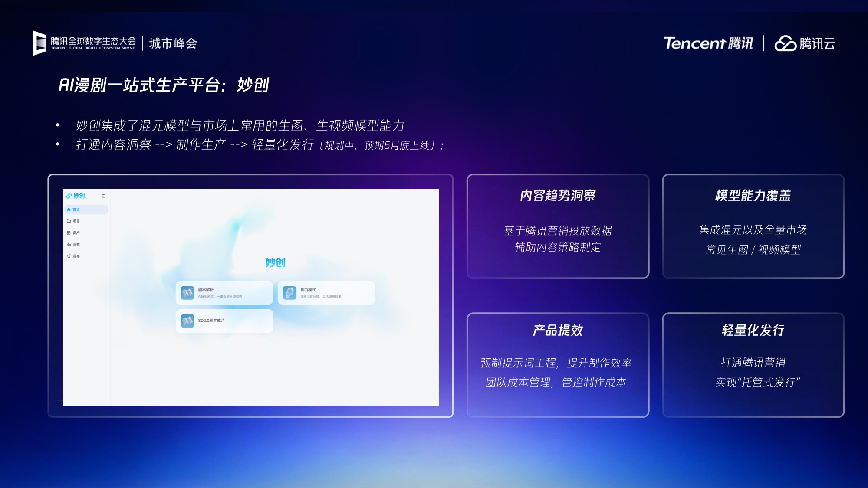Collapse the sidebar with the panel toggle icon
Image resolution: width=868 pixels, height=488 pixels.
[x=103, y=196]
